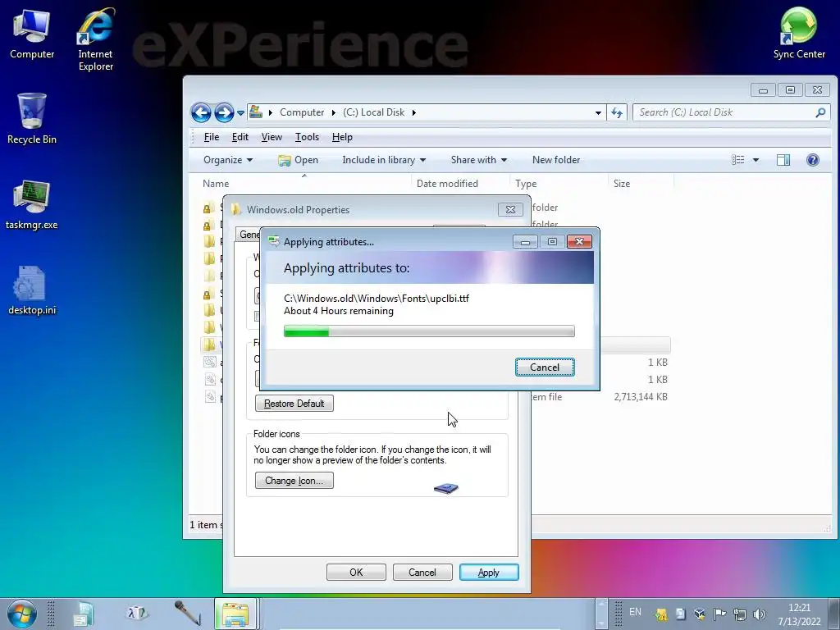Refresh the Explorer address bar location

(x=617, y=112)
